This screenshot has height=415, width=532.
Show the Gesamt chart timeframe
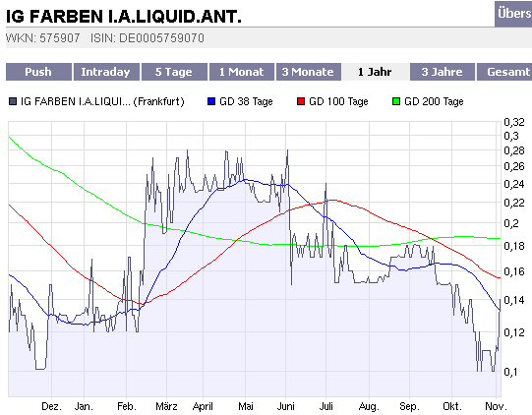coord(504,72)
